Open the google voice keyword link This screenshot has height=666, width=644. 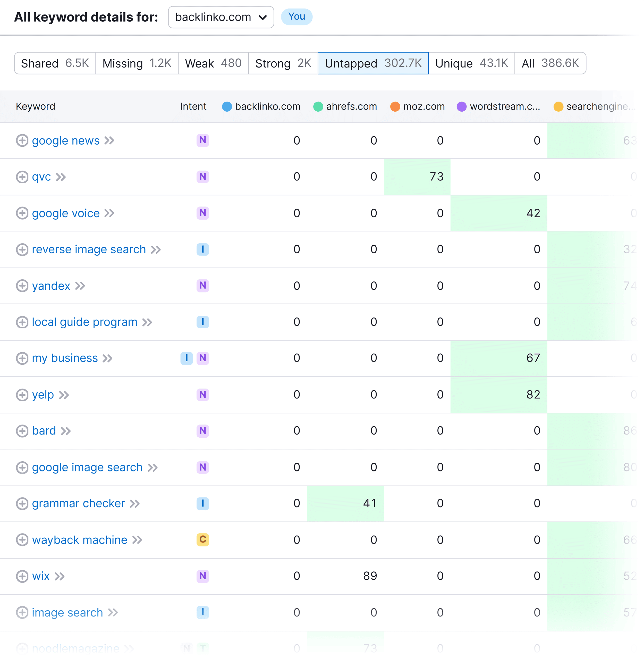(x=66, y=213)
